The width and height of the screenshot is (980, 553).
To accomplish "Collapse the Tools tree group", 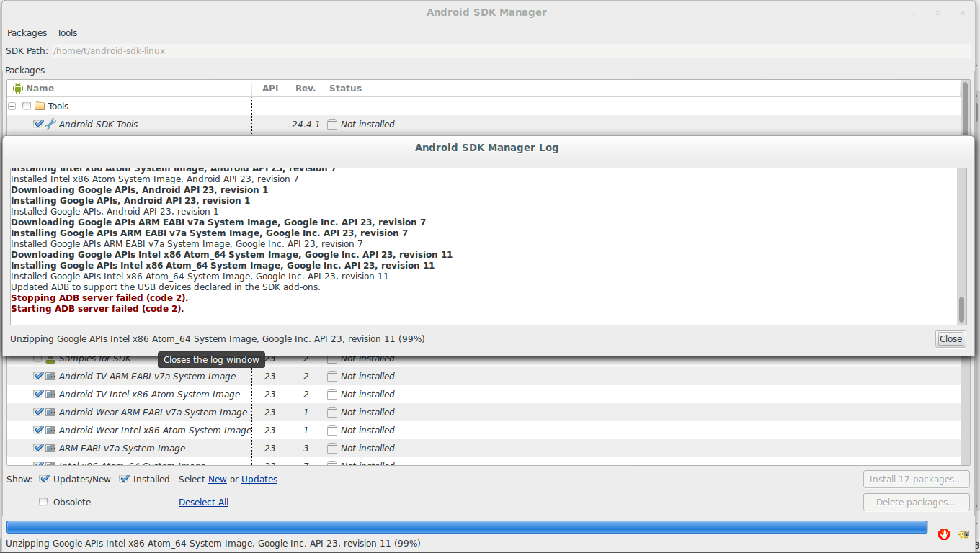I will point(12,107).
